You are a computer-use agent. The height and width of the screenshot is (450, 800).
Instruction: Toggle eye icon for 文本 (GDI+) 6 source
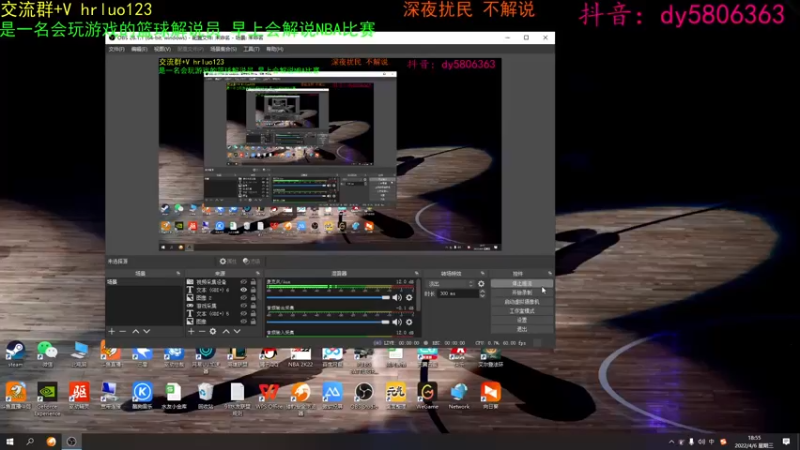tap(243, 290)
